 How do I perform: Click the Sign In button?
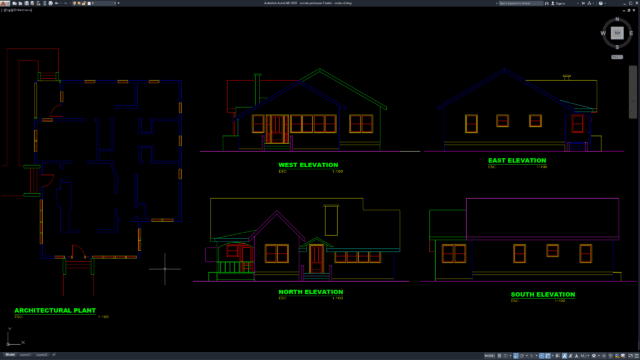[559, 3]
